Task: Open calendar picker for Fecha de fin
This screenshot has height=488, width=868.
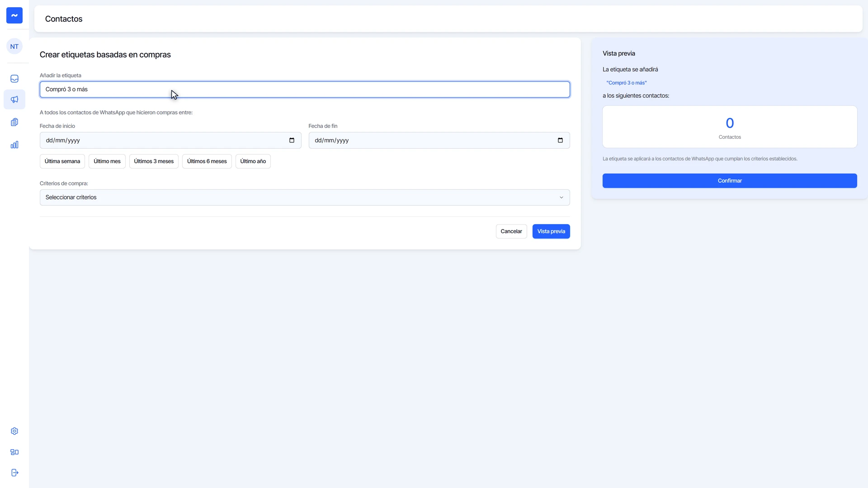Action: click(x=560, y=140)
